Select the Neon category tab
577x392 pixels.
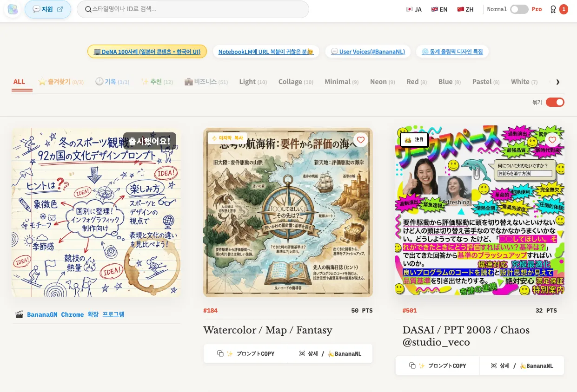(x=383, y=82)
